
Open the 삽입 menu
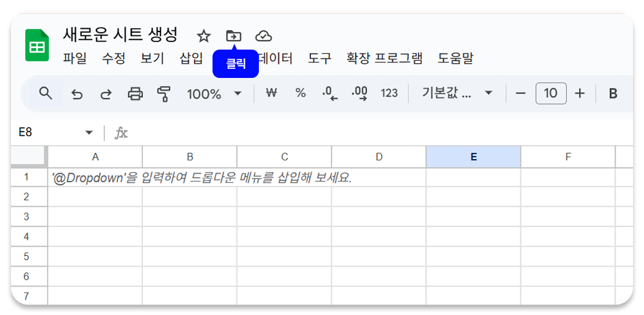tap(191, 59)
